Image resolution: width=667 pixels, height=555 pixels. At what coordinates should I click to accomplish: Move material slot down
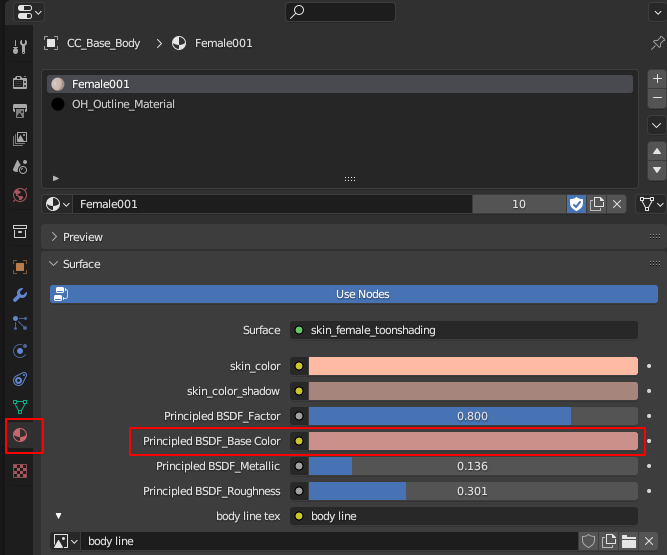[x=657, y=170]
